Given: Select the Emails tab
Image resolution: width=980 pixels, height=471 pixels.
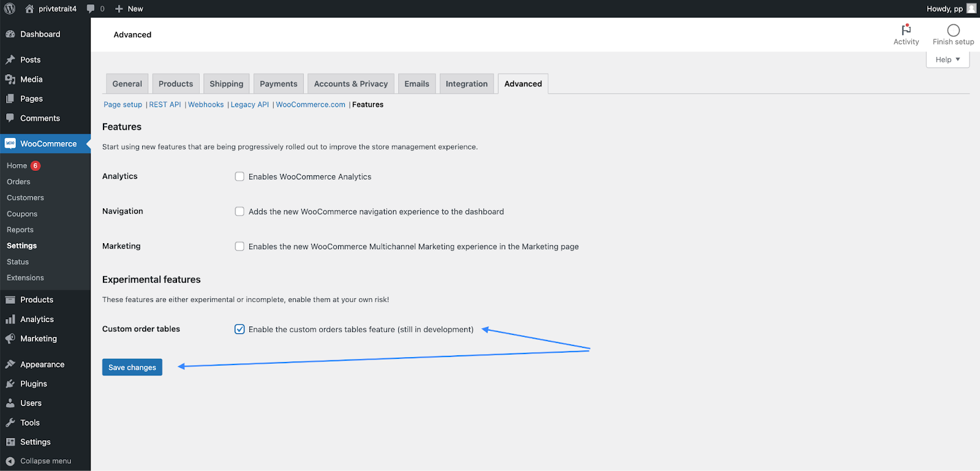Looking at the screenshot, I should [x=417, y=84].
